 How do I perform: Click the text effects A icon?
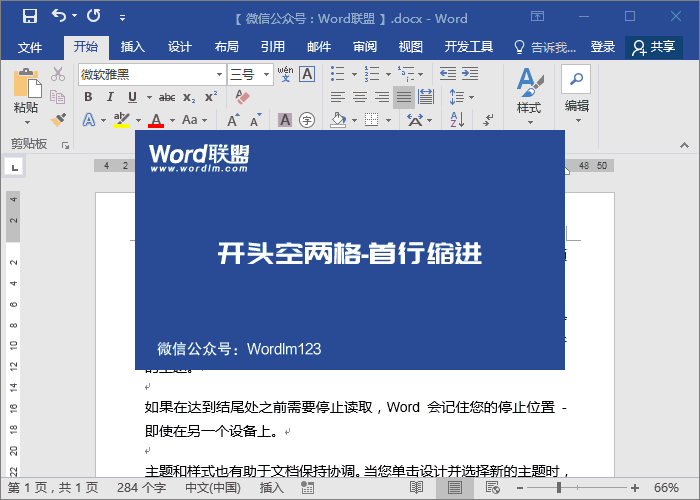tap(89, 120)
